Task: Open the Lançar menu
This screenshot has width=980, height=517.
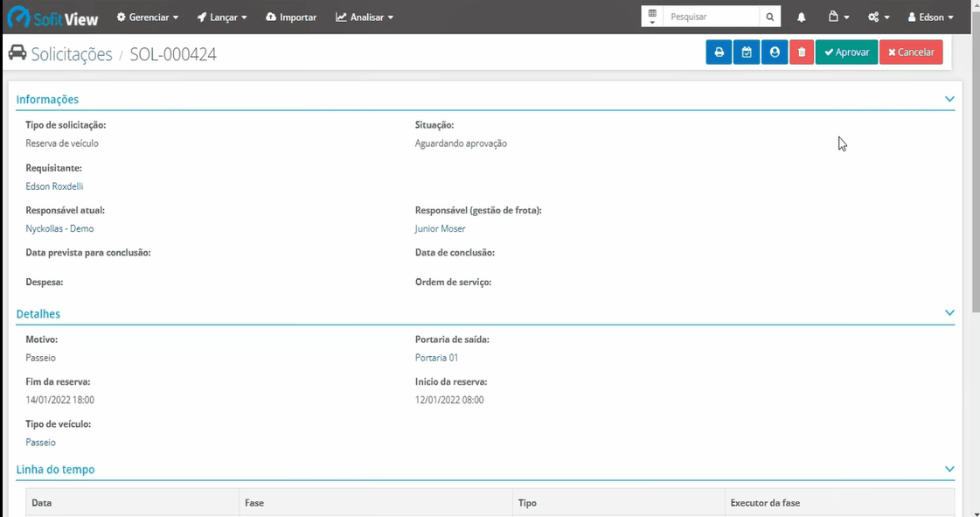Action: [222, 17]
